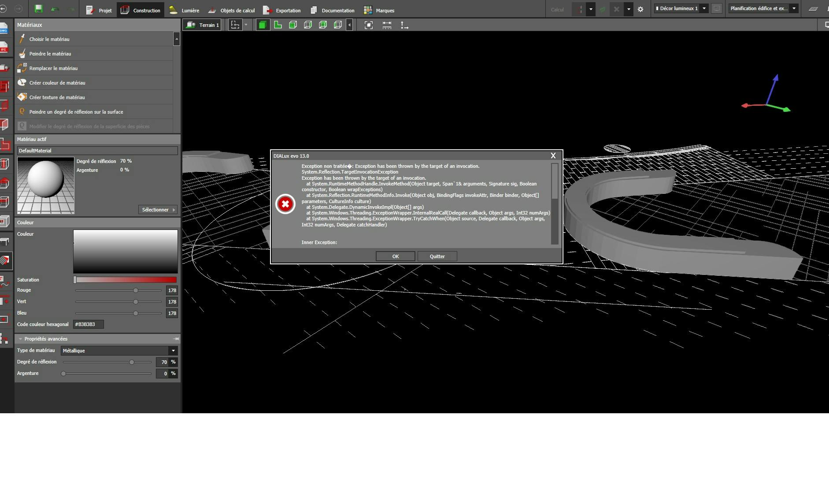Screen dimensions: 829x504
Task: Click the Degré de réflexion 70 percent field
Action: tap(162, 362)
